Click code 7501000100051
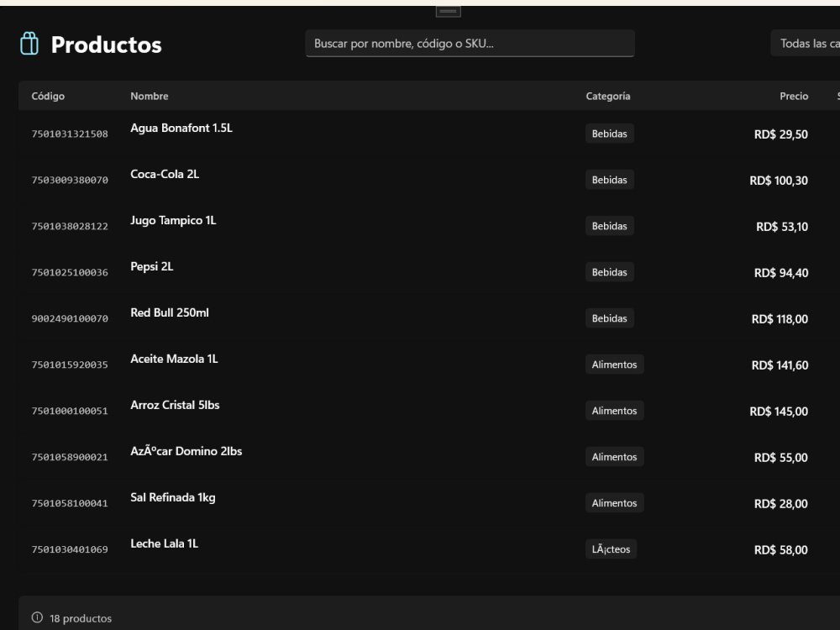This screenshot has width=840, height=630. click(70, 411)
